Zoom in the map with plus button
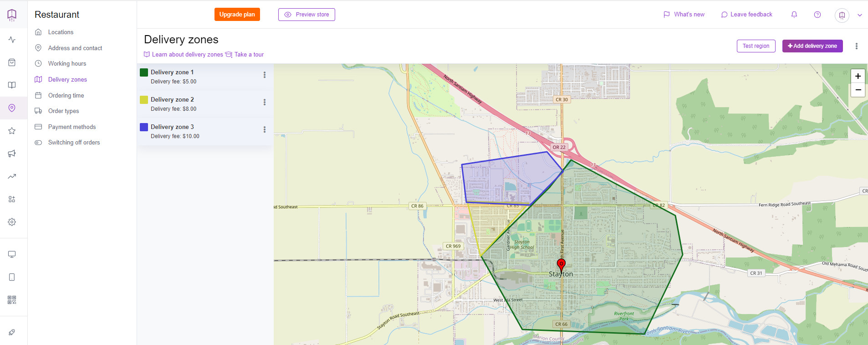Viewport: 868px width, 345px height. click(858, 76)
